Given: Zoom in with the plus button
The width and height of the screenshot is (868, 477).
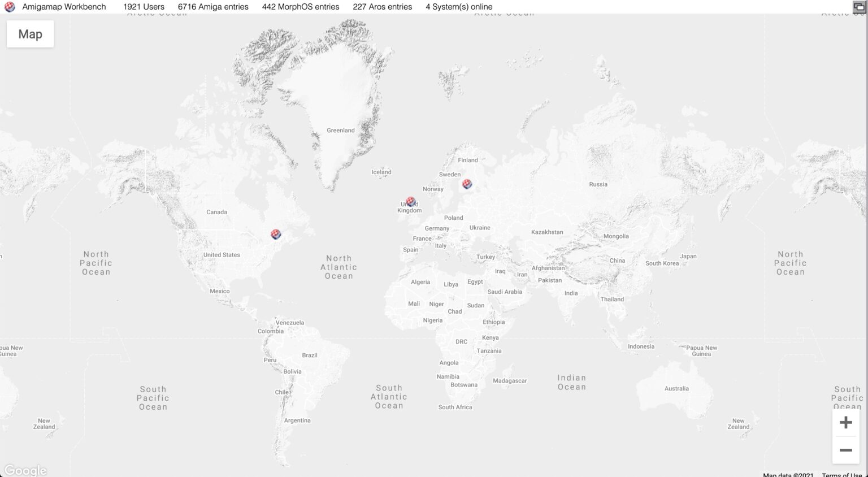Looking at the screenshot, I should coord(845,422).
